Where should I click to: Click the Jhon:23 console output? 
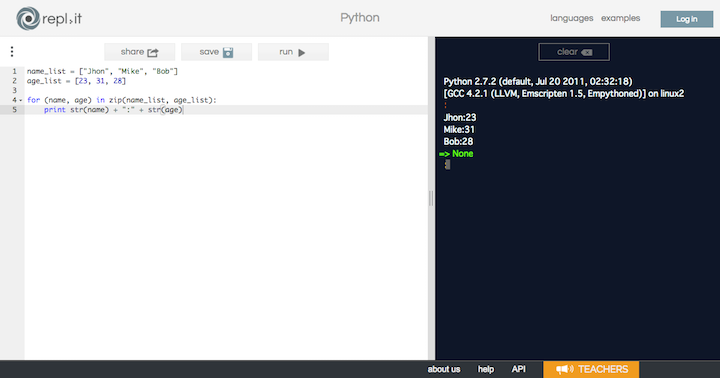(460, 118)
